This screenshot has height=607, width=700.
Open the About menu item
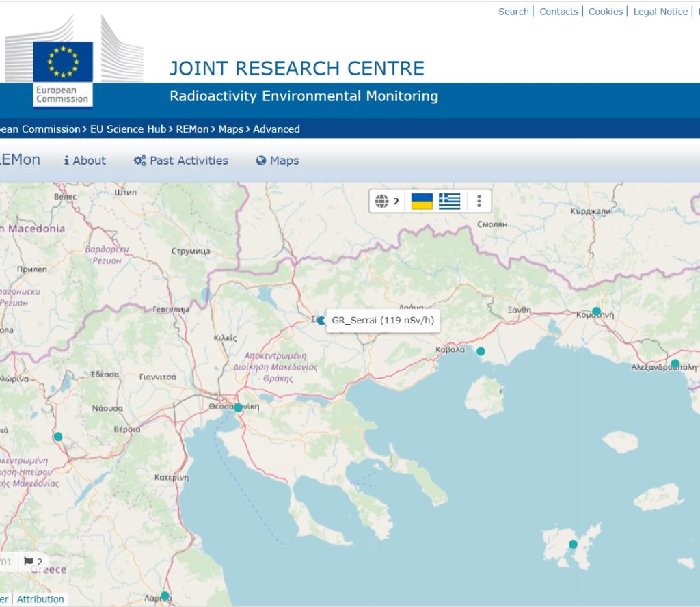pyautogui.click(x=85, y=161)
